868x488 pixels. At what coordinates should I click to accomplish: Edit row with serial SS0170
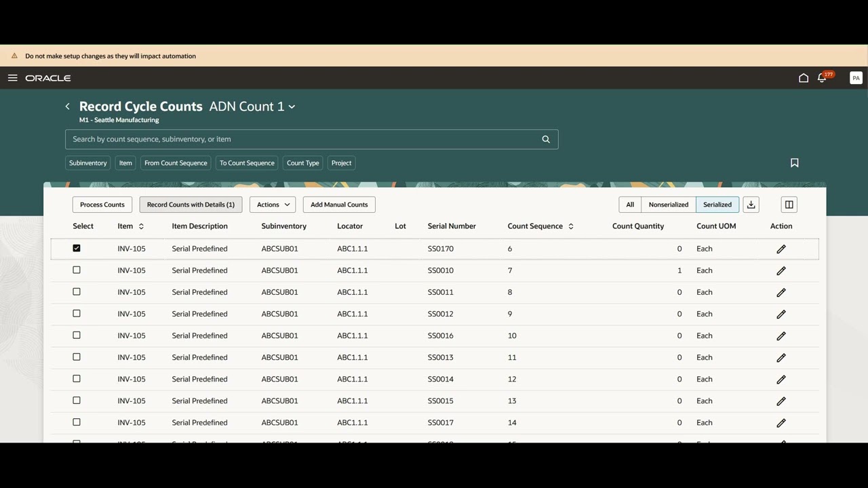coord(781,249)
